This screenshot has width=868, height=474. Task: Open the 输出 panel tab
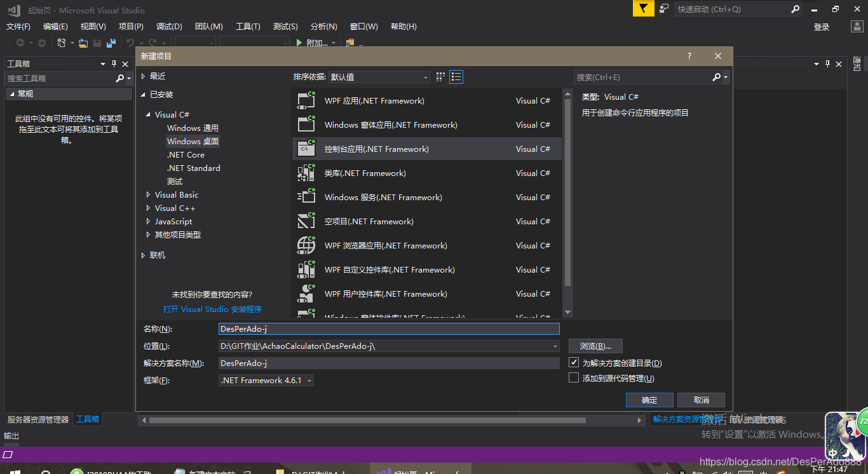[x=11, y=436]
